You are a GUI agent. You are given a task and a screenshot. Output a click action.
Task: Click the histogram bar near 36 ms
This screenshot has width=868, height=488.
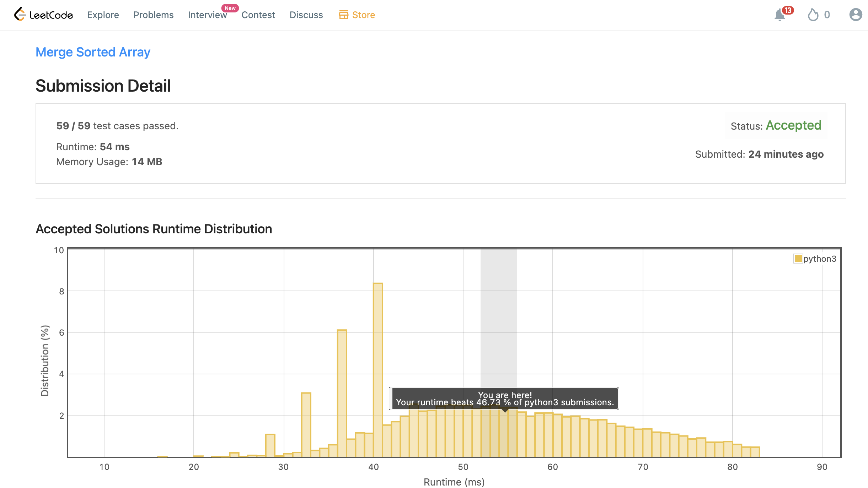[342, 392]
